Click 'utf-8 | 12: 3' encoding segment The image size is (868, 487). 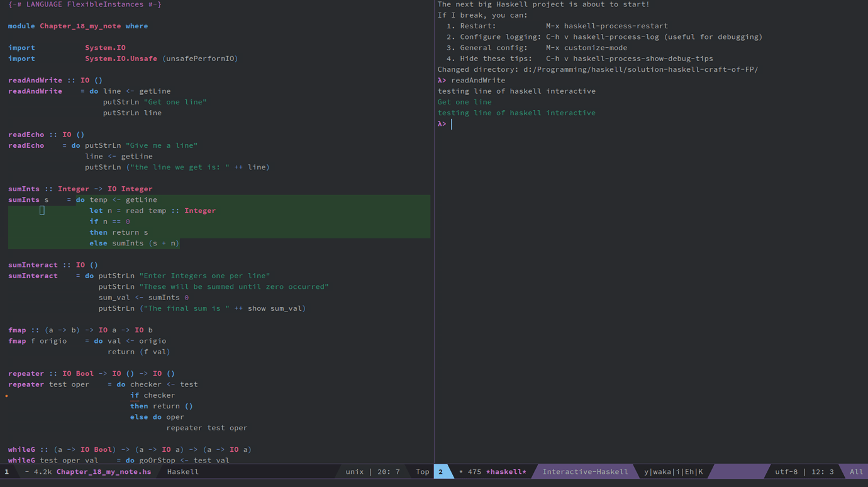pyautogui.click(x=804, y=471)
